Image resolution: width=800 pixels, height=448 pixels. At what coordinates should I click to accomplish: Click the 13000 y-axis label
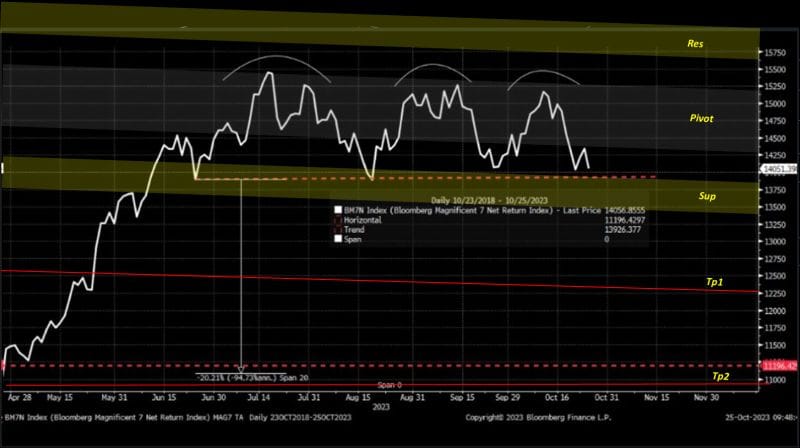(776, 241)
